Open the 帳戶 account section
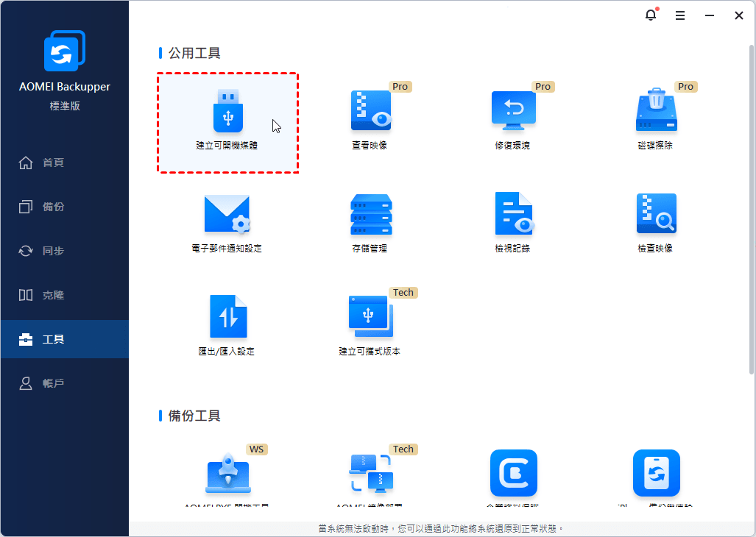 65,383
